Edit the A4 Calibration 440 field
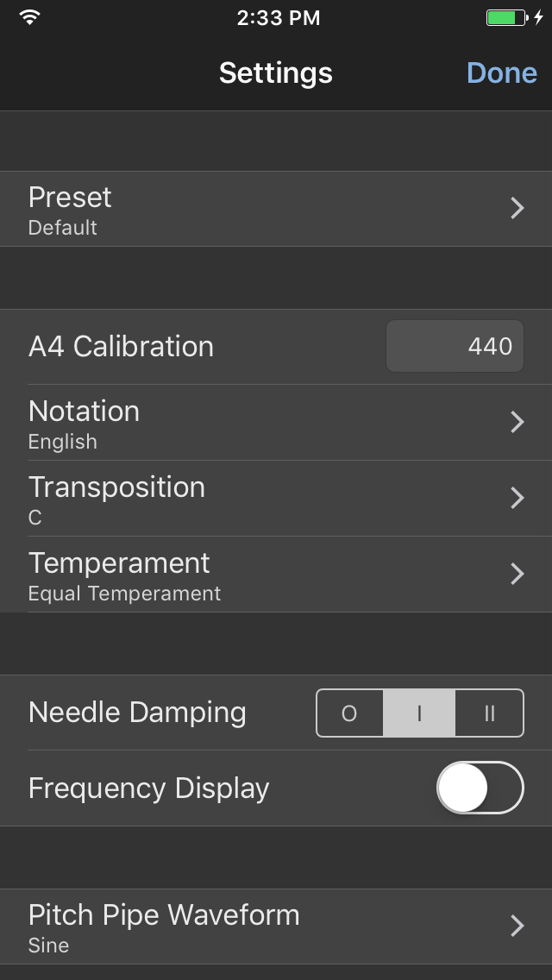 [455, 346]
